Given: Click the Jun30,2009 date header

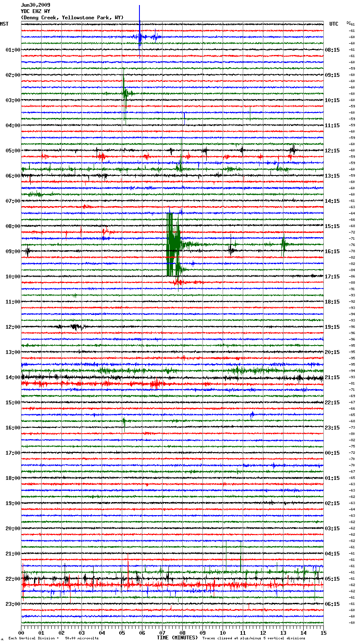Looking at the screenshot, I should coord(35,5).
